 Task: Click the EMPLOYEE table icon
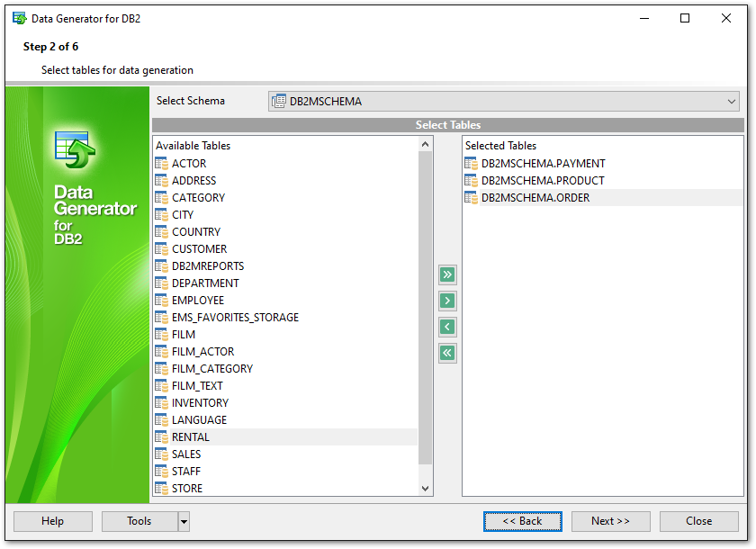tap(161, 301)
